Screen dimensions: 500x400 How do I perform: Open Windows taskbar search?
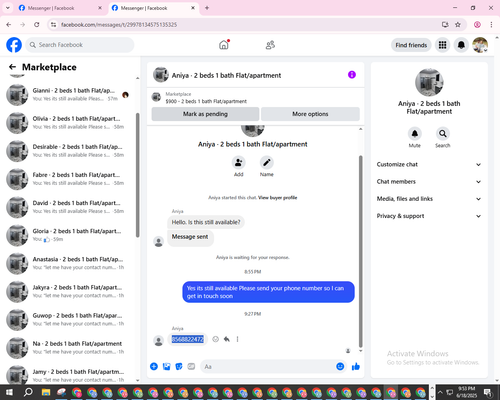(x=28, y=392)
